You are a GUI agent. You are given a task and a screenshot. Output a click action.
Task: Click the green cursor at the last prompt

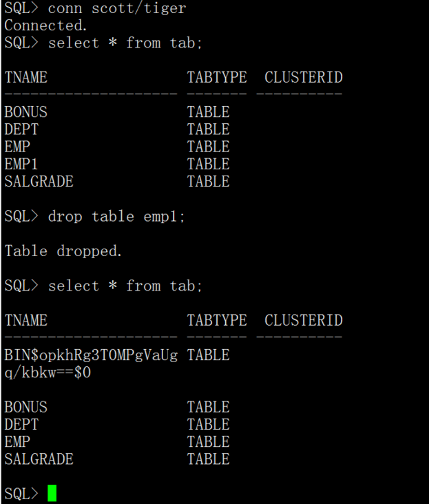pyautogui.click(x=52, y=493)
